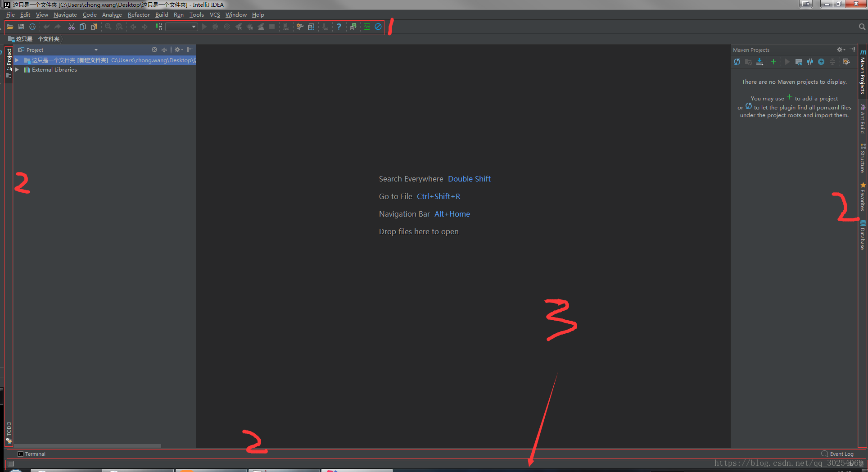Click the Debug bug icon
Image resolution: width=868 pixels, height=472 pixels.
tap(216, 27)
